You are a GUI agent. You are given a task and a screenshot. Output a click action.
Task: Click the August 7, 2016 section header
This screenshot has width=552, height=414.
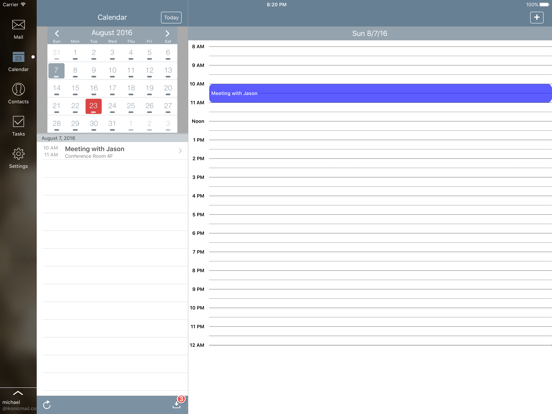coord(113,138)
